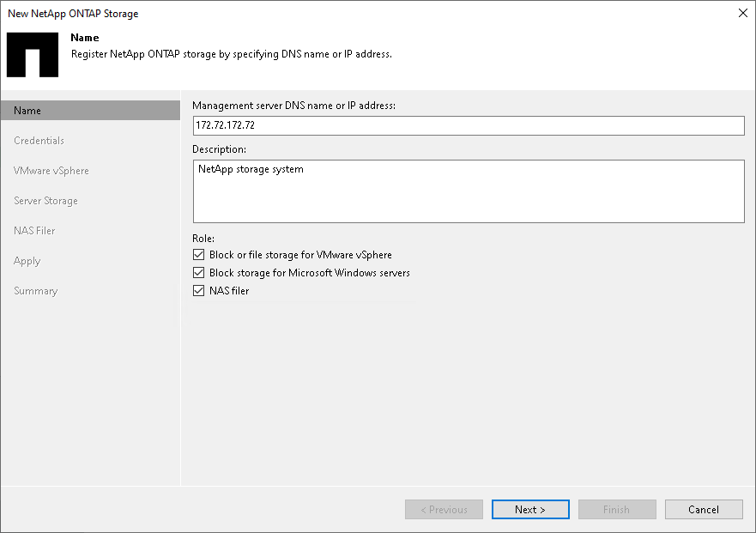Click the disabled Previous button
Viewport: 756px width, 533px height.
point(444,509)
